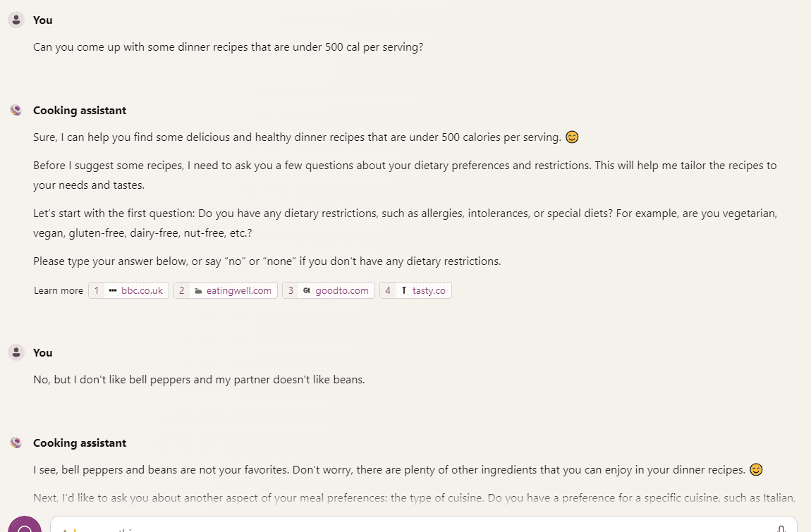Click the second user avatar icon
Viewport: 811px width, 532px height.
(x=16, y=352)
